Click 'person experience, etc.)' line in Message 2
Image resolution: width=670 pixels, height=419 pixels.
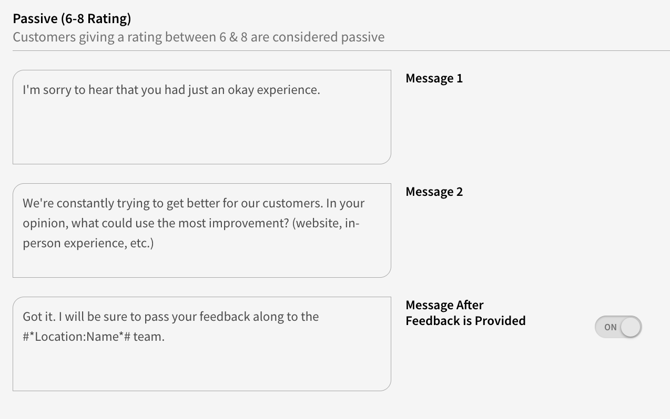88,243
